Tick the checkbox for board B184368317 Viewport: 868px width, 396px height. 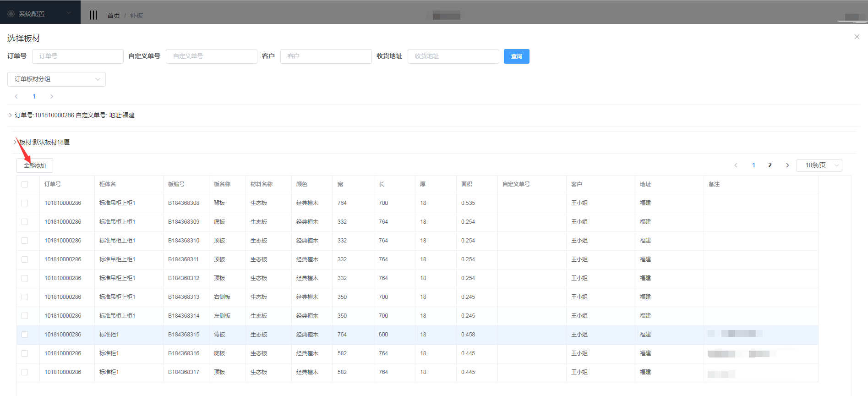coord(25,372)
